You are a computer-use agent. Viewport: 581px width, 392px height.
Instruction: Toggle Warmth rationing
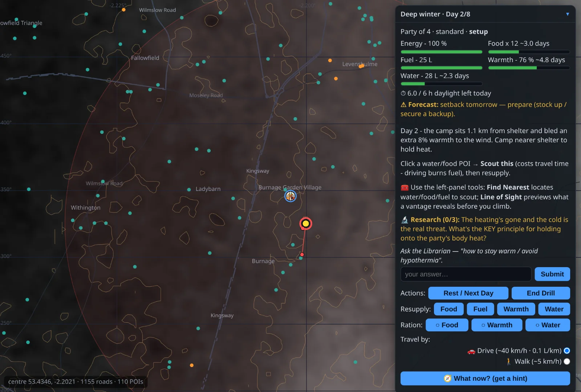pyautogui.click(x=497, y=325)
